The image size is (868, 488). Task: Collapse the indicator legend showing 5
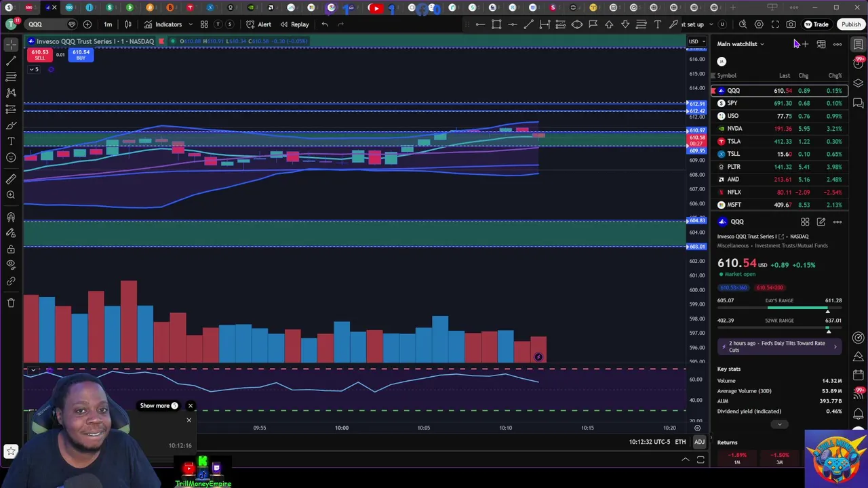click(34, 69)
